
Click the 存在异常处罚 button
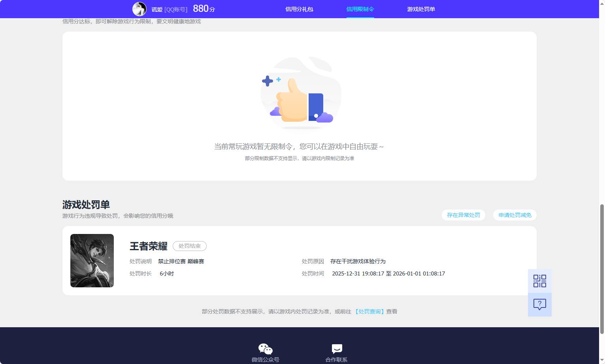464,215
